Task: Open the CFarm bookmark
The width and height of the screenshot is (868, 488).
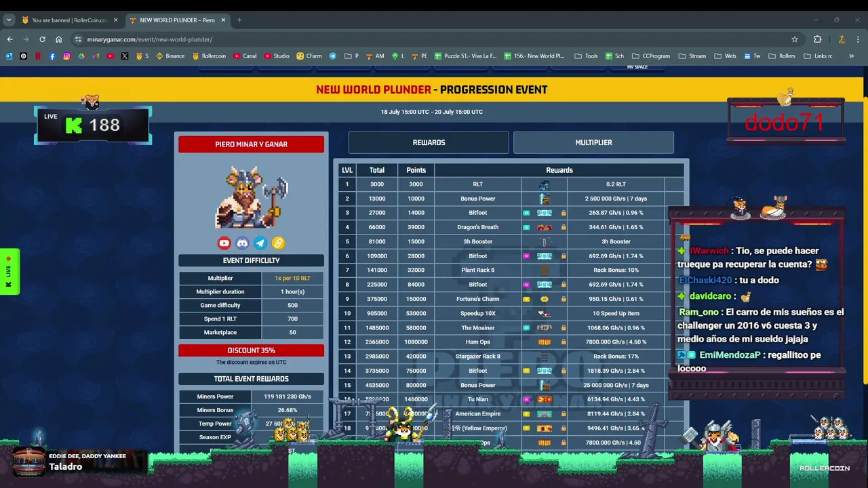Action: click(309, 56)
